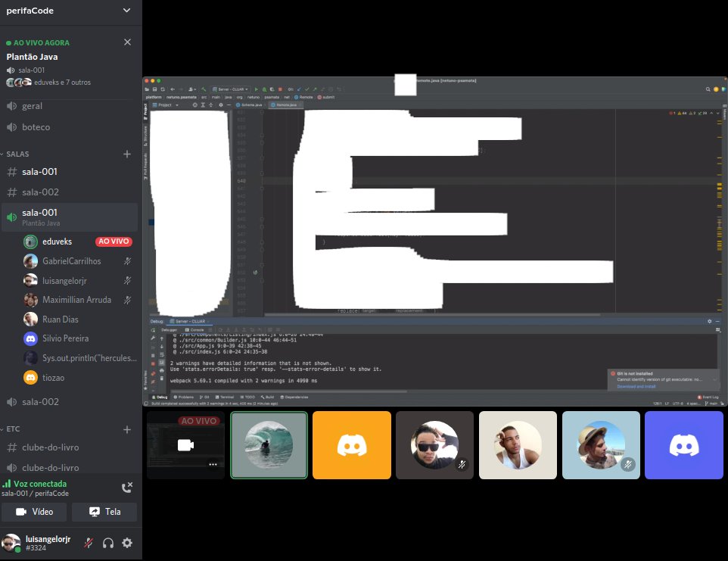
Task: Open Server - CLUAR run configuration dropdown
Action: click(x=230, y=89)
